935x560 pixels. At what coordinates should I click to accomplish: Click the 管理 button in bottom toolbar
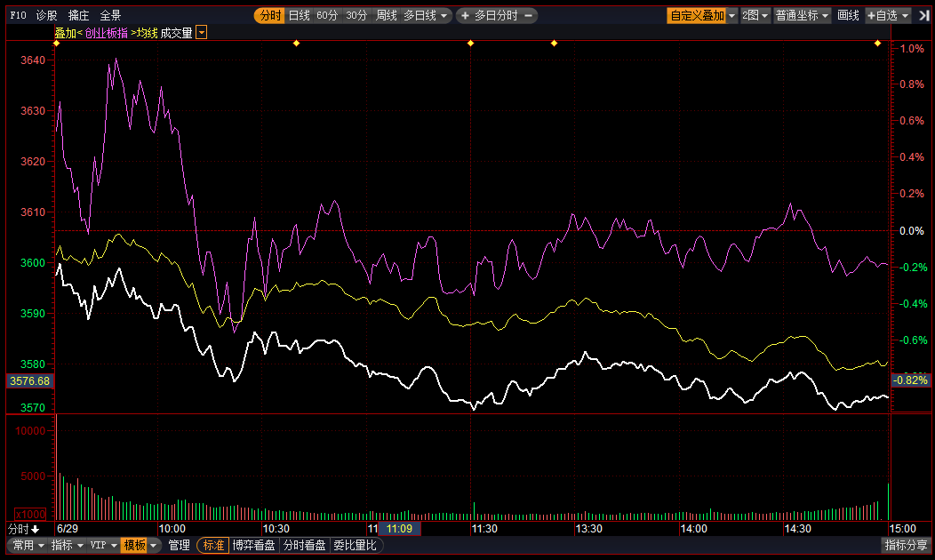pyautogui.click(x=180, y=545)
